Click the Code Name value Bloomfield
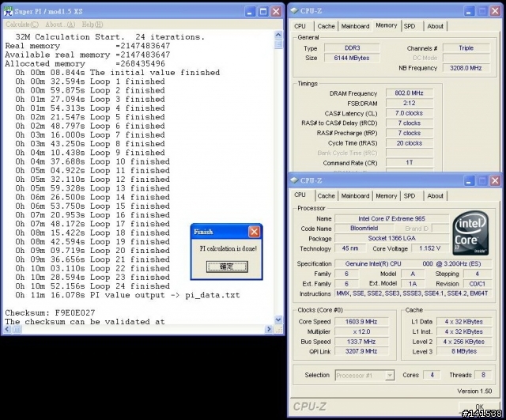Viewport: 506px width, 420px height. (364, 229)
